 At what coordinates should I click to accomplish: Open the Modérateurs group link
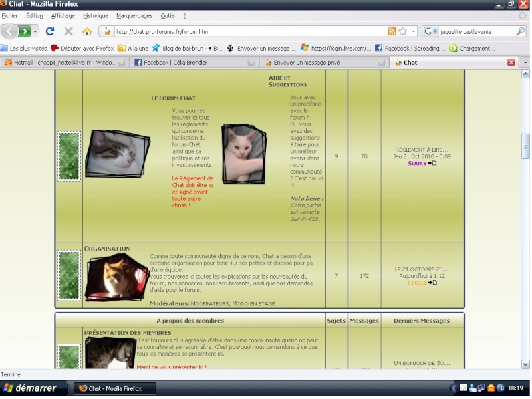(x=210, y=304)
